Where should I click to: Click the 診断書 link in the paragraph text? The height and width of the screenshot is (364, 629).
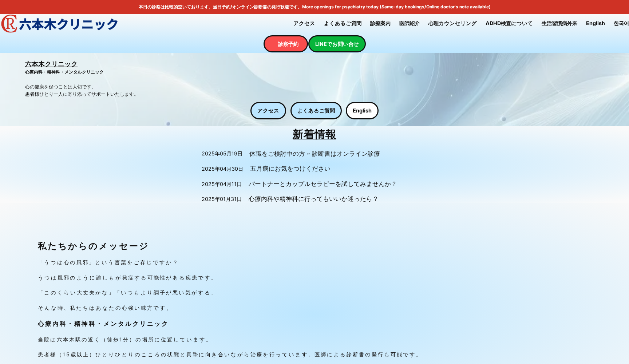[355, 354]
